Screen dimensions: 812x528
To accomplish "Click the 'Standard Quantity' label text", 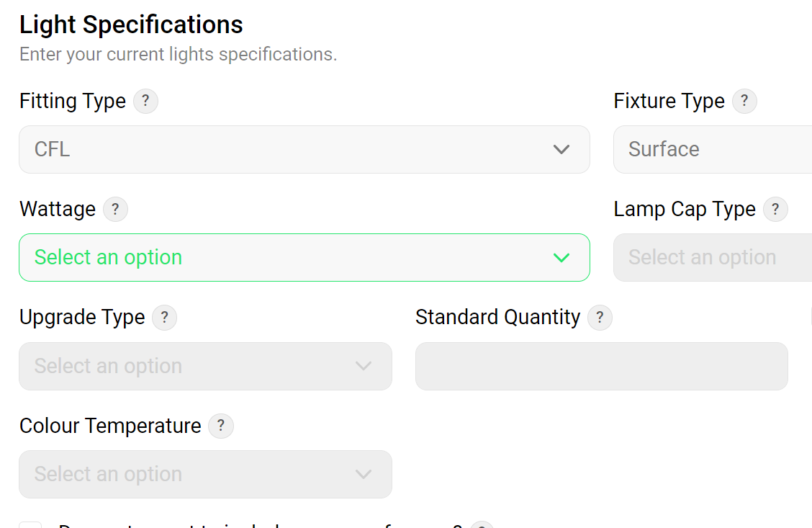I will click(497, 318).
